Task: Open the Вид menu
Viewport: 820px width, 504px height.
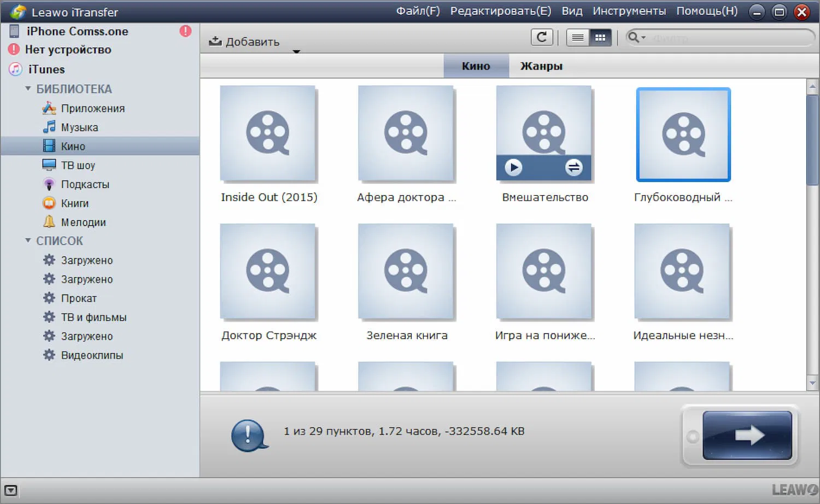Action: point(572,11)
